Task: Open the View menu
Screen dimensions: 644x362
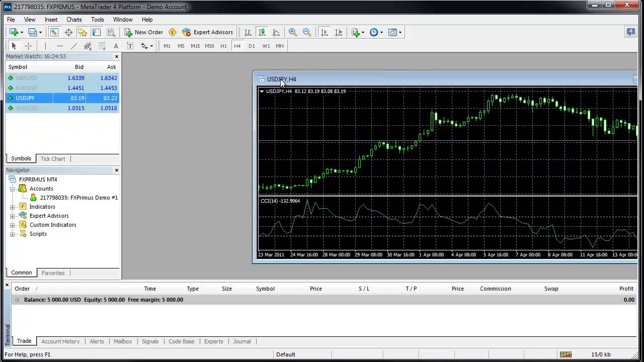Action: [x=30, y=20]
